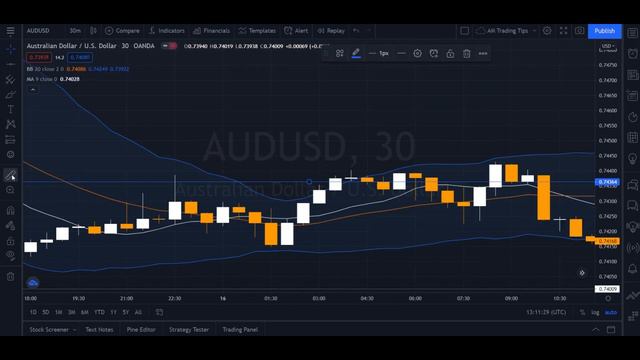This screenshot has width=640, height=360.
Task: Open the Indicators dialog
Action: (x=167, y=31)
